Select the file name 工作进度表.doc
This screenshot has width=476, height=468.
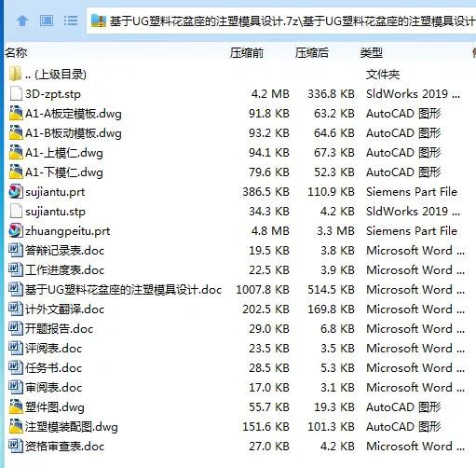(65, 270)
